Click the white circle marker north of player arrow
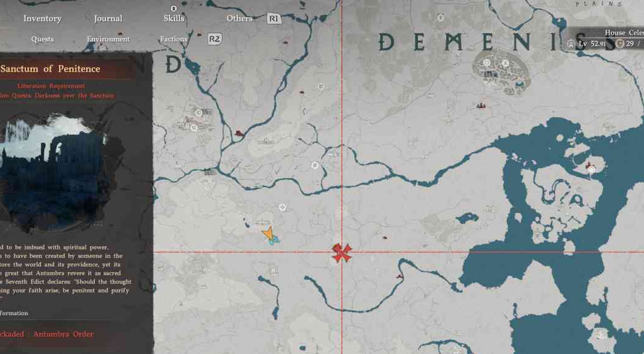Image resolution: width=644 pixels, height=354 pixels. click(x=282, y=207)
